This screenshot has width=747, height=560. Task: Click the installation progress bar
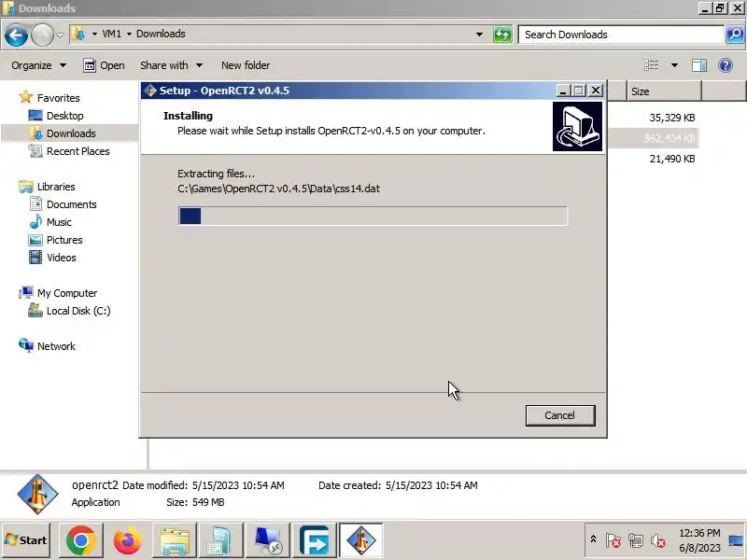point(373,216)
